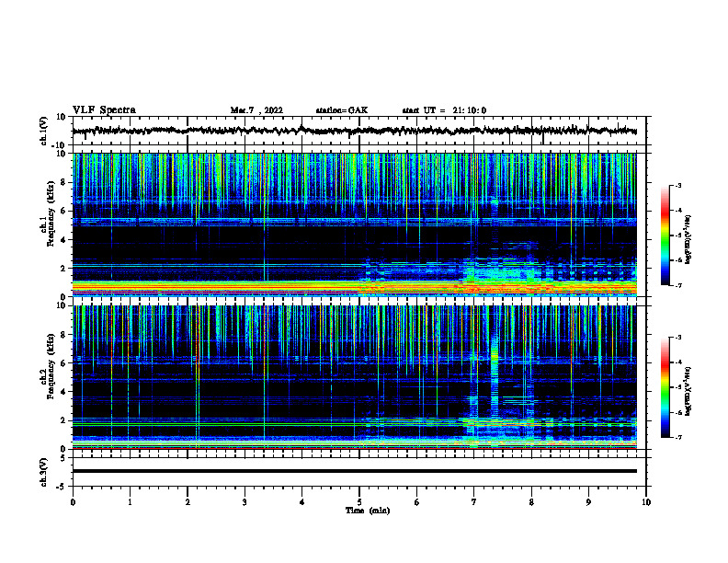The height and width of the screenshot is (563, 728).
Task: Click time-axis tick label "7" at bottom
Action: [x=474, y=502]
